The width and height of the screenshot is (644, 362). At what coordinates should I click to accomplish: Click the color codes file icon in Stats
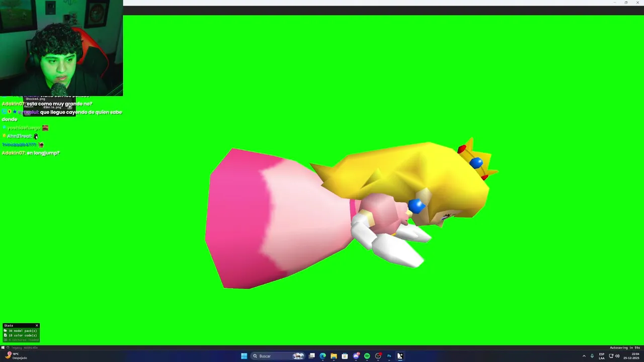click(x=5, y=335)
